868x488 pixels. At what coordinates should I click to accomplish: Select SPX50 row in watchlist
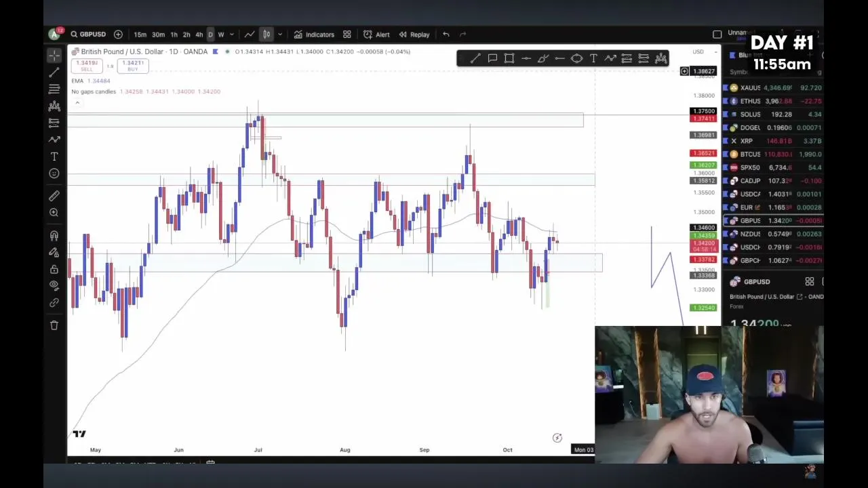(x=773, y=167)
